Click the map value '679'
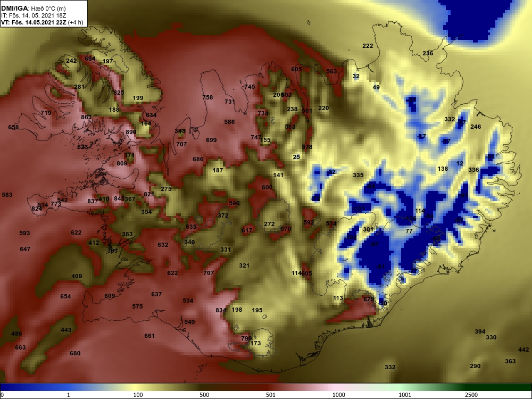This screenshot has height=399, width=532. (x=369, y=299)
